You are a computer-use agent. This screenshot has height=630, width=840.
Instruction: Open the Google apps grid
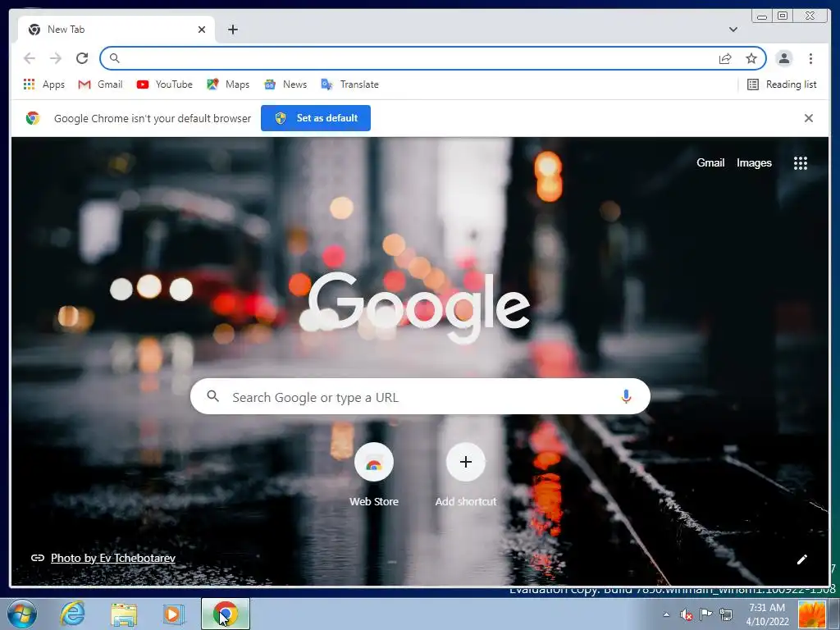pos(801,163)
